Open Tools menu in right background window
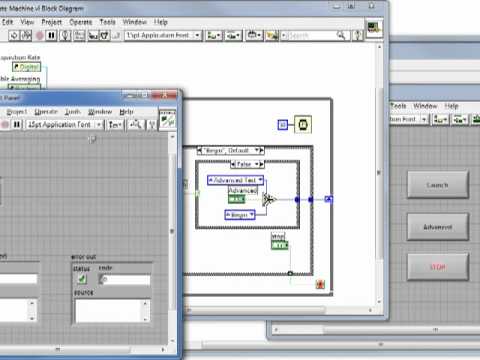The height and width of the screenshot is (360, 480). (398, 106)
